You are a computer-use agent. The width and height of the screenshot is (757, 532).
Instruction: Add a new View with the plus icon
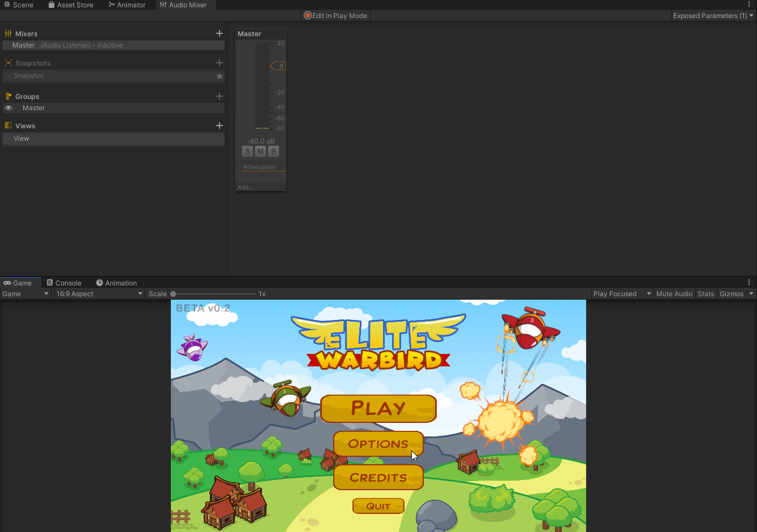point(219,126)
